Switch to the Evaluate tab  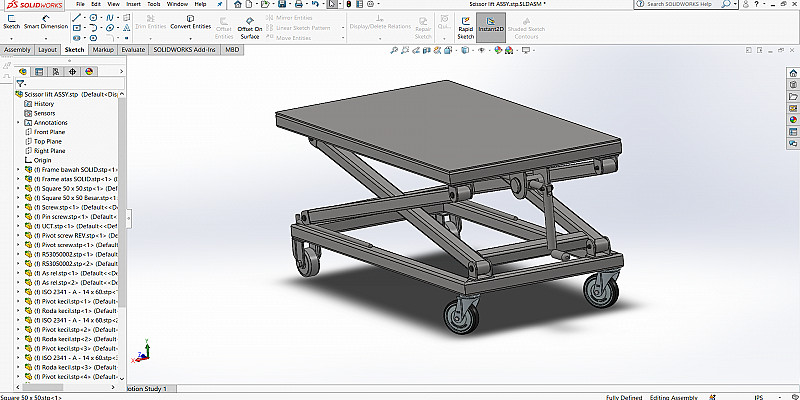pyautogui.click(x=133, y=49)
